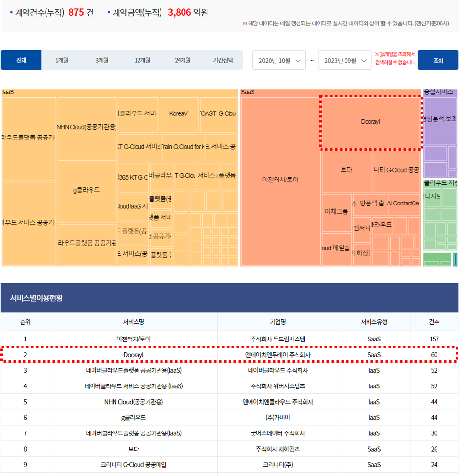This screenshot has height=476, width=460.
Task: Click NHN Cloud(공공기관용) in the table
Action: click(134, 402)
